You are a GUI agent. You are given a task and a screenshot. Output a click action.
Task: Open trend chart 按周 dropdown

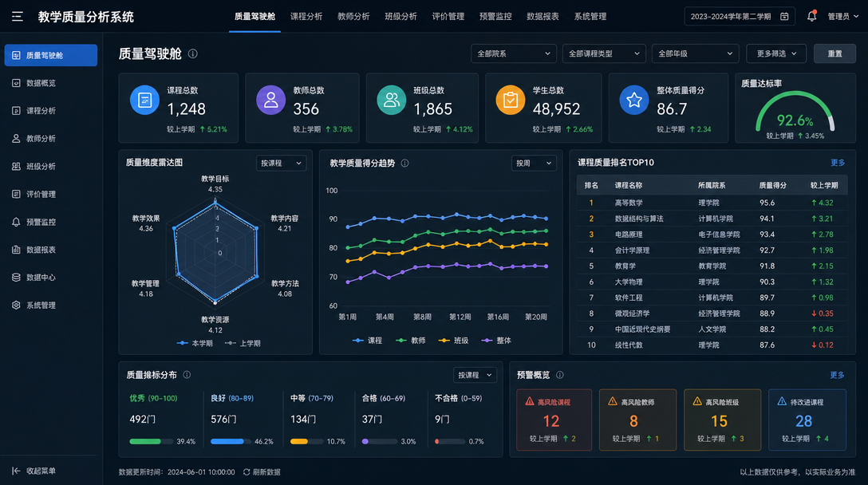click(534, 164)
